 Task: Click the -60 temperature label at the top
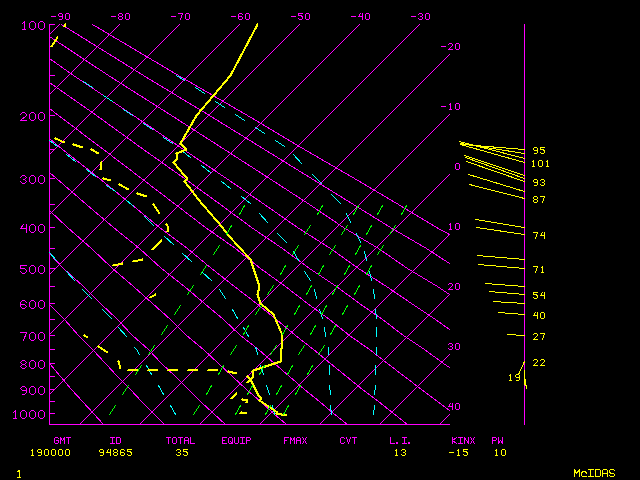coord(241,17)
